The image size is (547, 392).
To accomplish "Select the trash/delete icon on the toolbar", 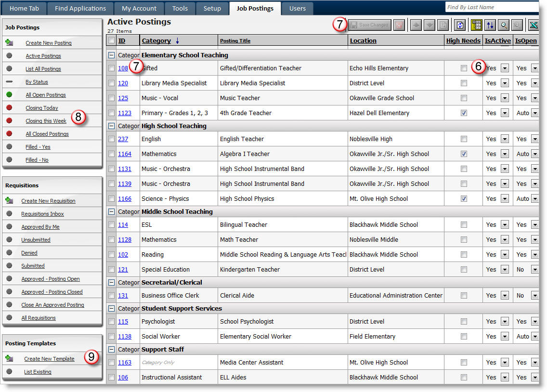I will (398, 25).
